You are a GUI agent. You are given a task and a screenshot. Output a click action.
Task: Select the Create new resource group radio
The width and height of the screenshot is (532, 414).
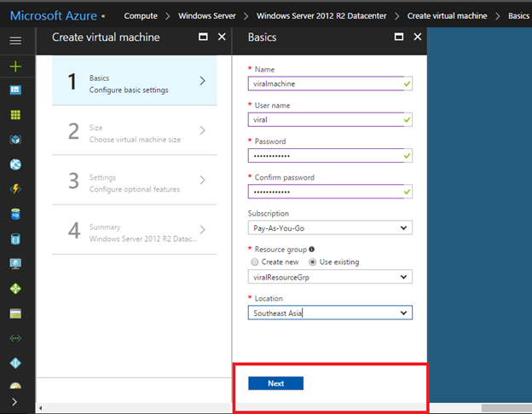[x=253, y=262]
